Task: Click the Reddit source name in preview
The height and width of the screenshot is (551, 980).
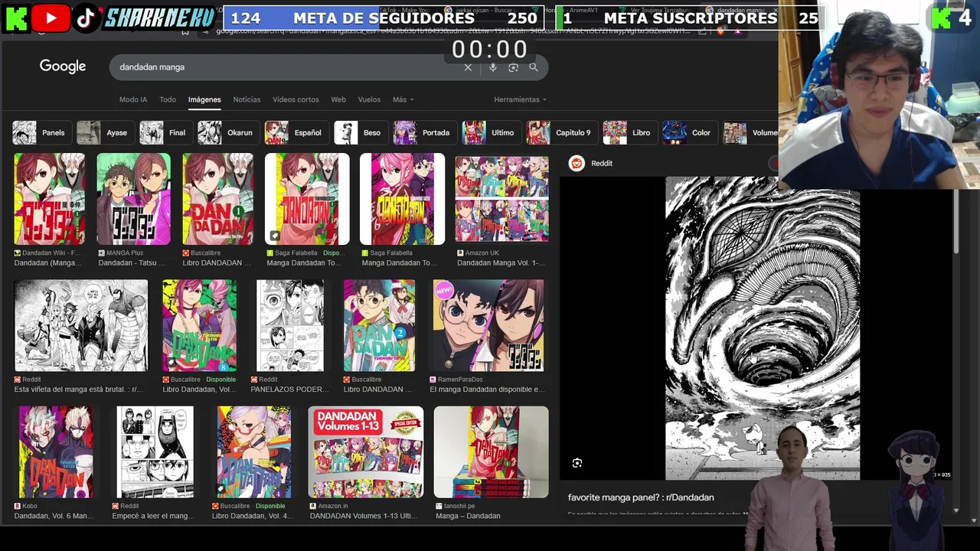Action: pos(602,163)
